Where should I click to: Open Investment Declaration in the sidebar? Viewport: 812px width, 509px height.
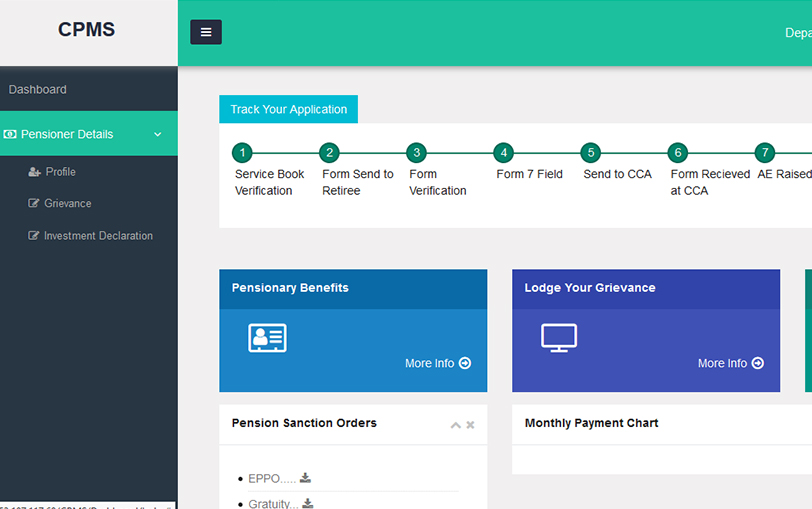[x=98, y=236]
